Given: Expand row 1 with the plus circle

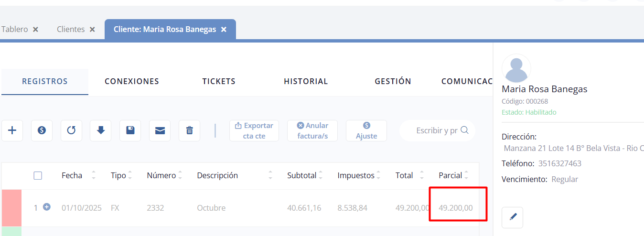Looking at the screenshot, I should click(x=47, y=207).
